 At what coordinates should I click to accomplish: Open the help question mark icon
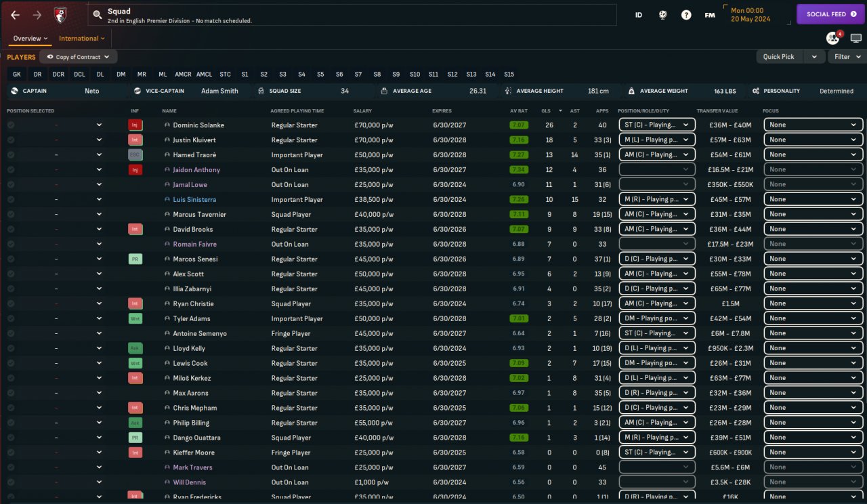click(x=686, y=15)
